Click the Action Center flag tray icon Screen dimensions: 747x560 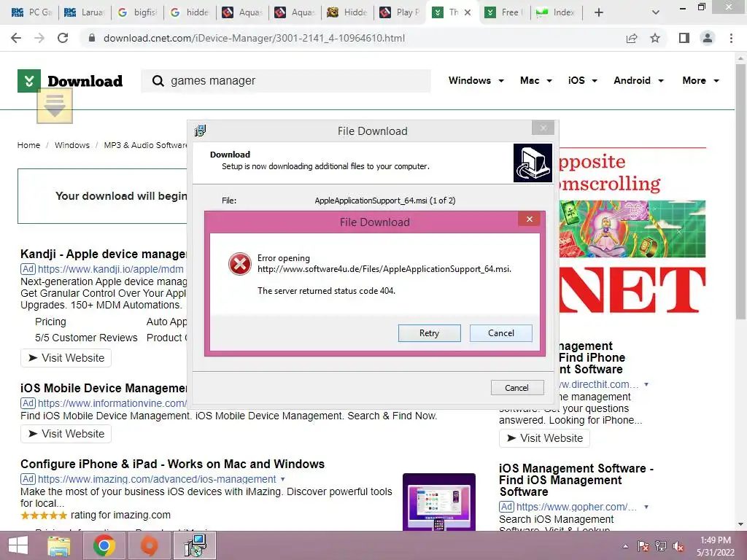click(643, 546)
